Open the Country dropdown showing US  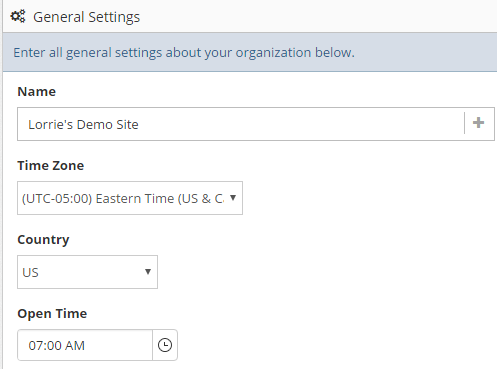87,272
